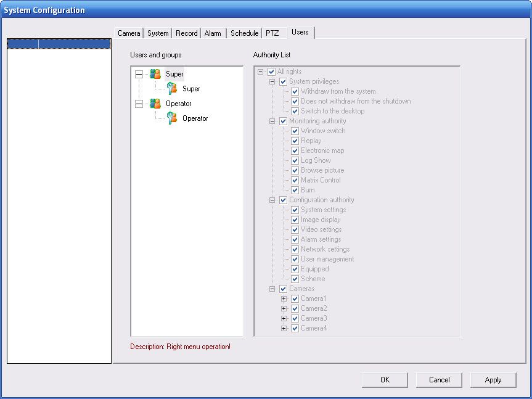Viewport: 532px width, 399px height.
Task: Collapse the Operator group tree node
Action: (x=139, y=104)
